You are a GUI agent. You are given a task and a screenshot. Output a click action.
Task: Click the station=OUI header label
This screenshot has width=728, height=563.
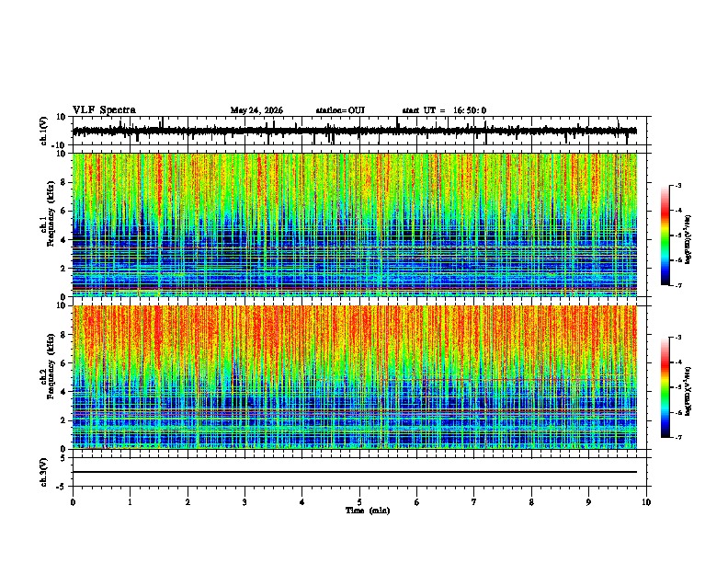(340, 110)
